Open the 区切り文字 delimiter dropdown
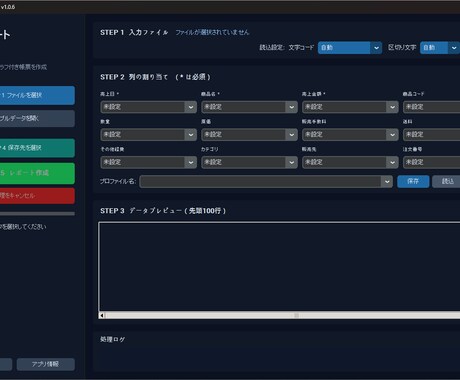Screen dimensions: 460x380 [x=440, y=48]
